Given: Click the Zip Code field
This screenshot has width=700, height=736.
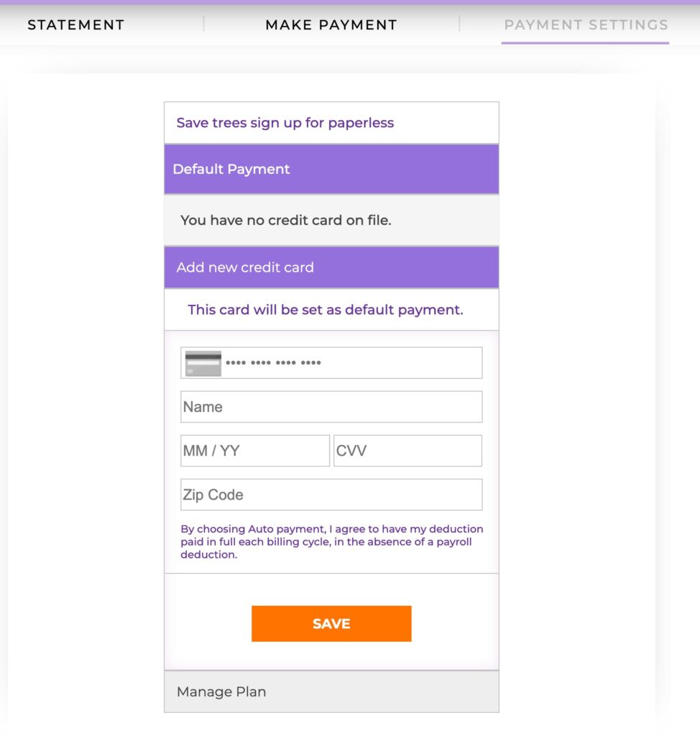Looking at the screenshot, I should [x=331, y=494].
